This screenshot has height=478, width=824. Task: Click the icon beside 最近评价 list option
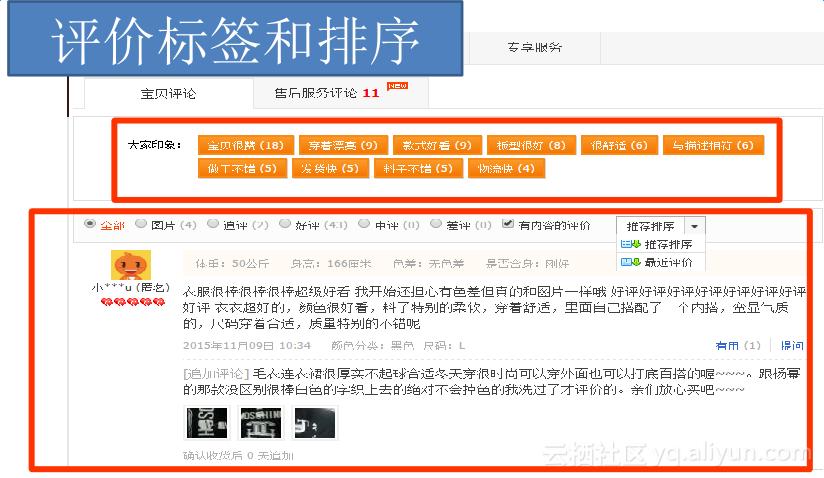click(631, 262)
